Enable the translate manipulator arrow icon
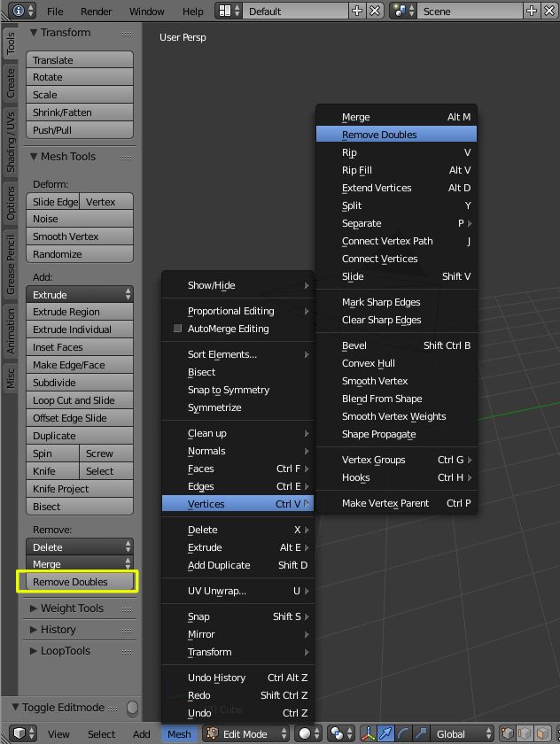Image resolution: width=560 pixels, height=744 pixels. coord(385,733)
